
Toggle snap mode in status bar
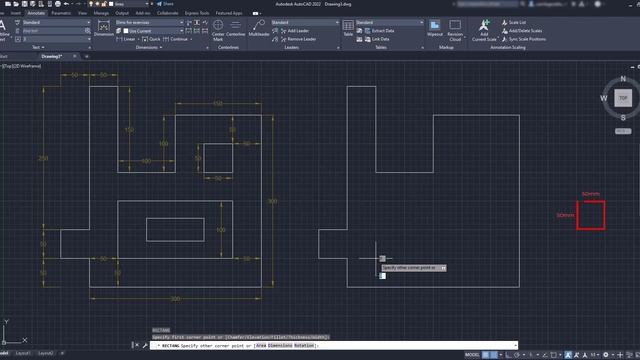494,355
